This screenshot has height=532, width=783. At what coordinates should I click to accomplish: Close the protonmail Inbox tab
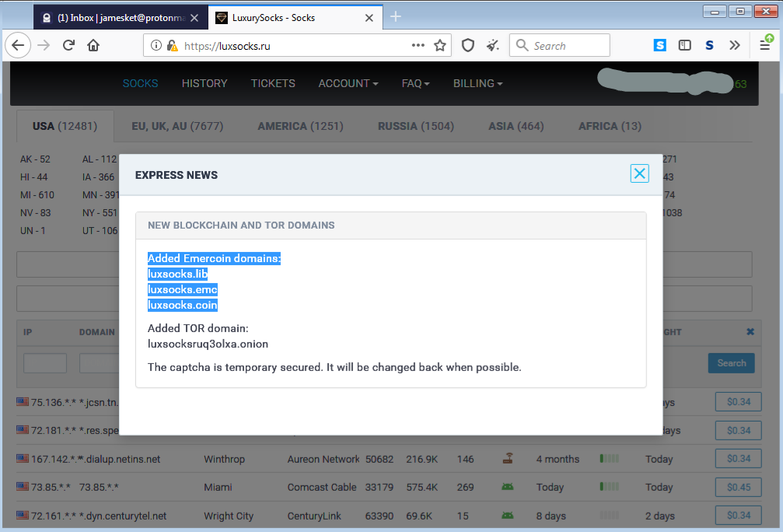click(194, 18)
